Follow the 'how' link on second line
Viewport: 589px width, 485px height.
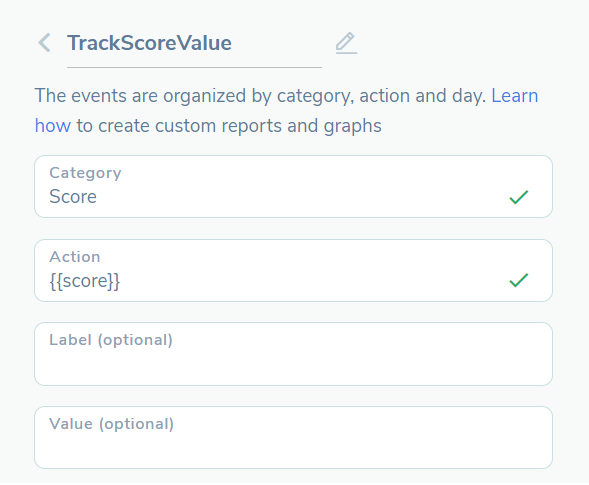point(53,125)
